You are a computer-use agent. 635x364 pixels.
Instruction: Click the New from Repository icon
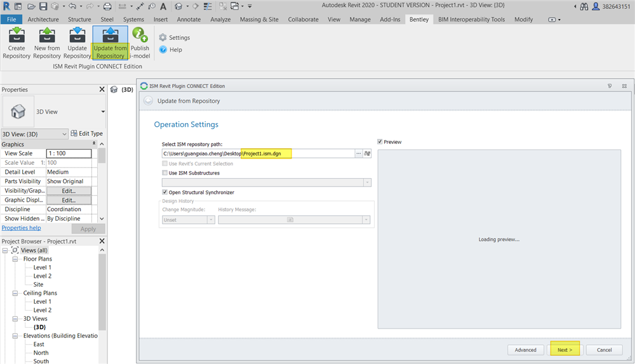pos(47,36)
